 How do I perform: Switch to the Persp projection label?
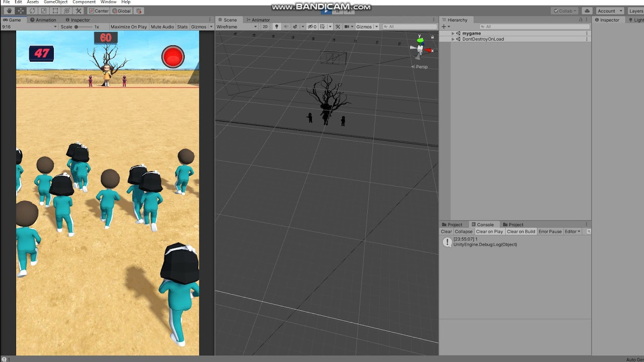pyautogui.click(x=422, y=66)
